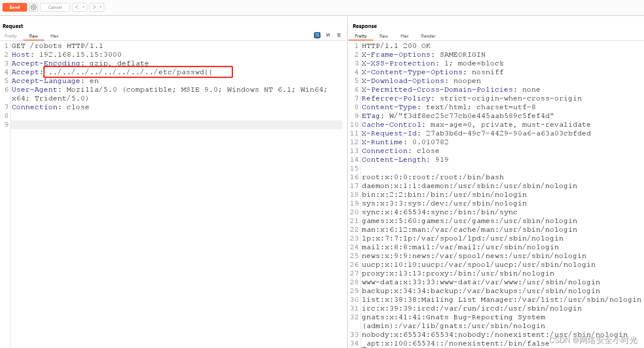Click the User-Agent header line
Screen dimensions: 644x348
(170, 94)
